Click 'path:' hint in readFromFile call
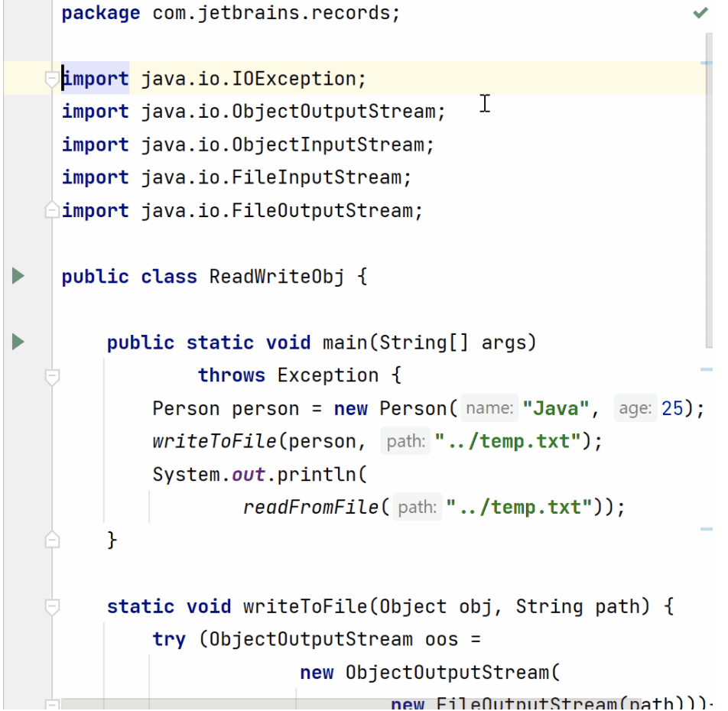The width and height of the screenshot is (728, 711). click(x=417, y=508)
